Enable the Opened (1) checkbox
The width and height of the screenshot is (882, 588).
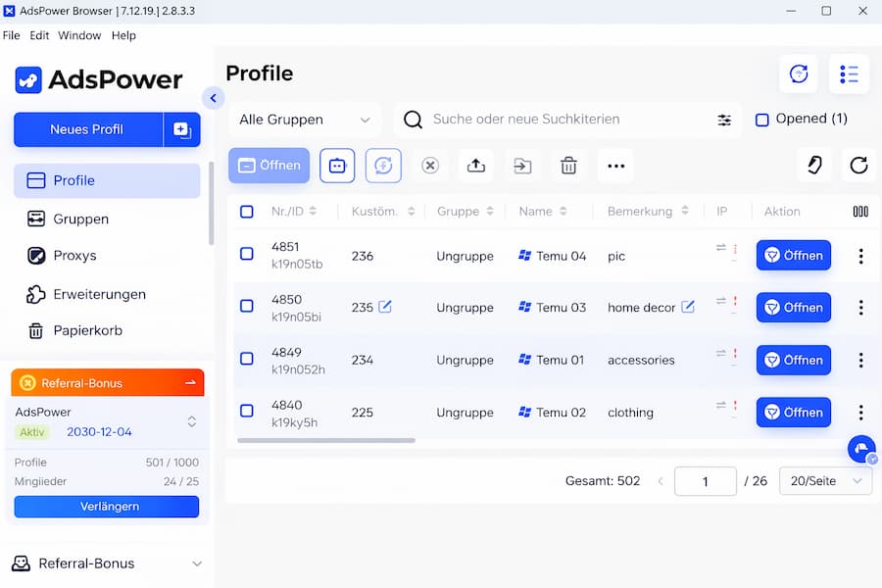point(761,120)
